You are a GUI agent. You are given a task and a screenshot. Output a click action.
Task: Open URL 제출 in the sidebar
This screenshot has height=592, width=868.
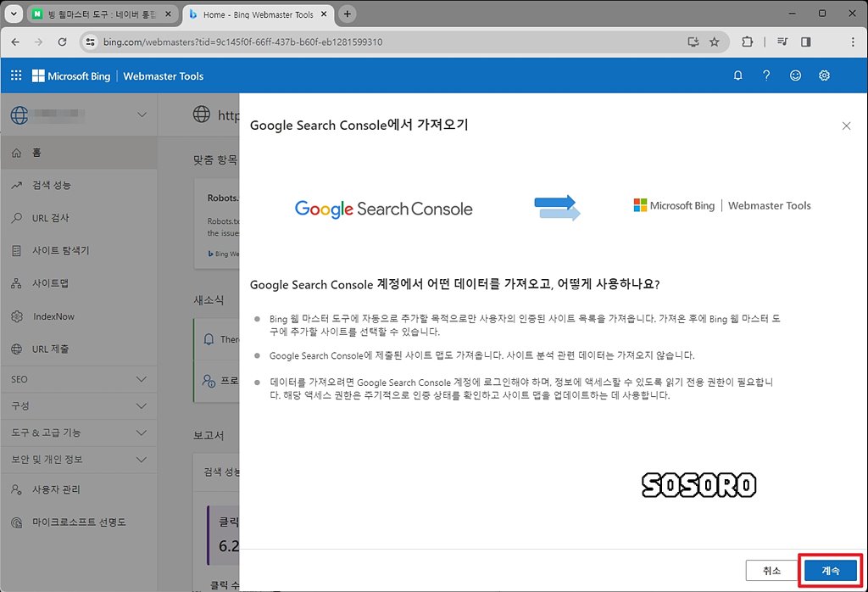(79, 349)
